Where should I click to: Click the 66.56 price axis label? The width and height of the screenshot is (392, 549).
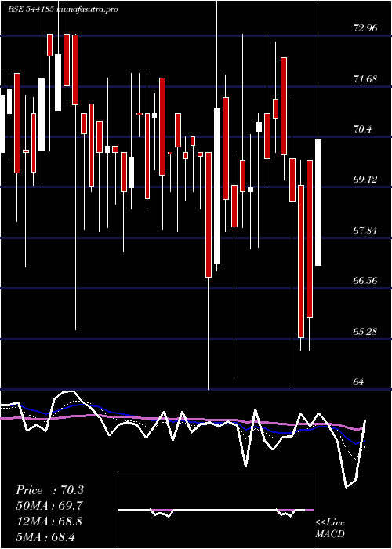365,281
